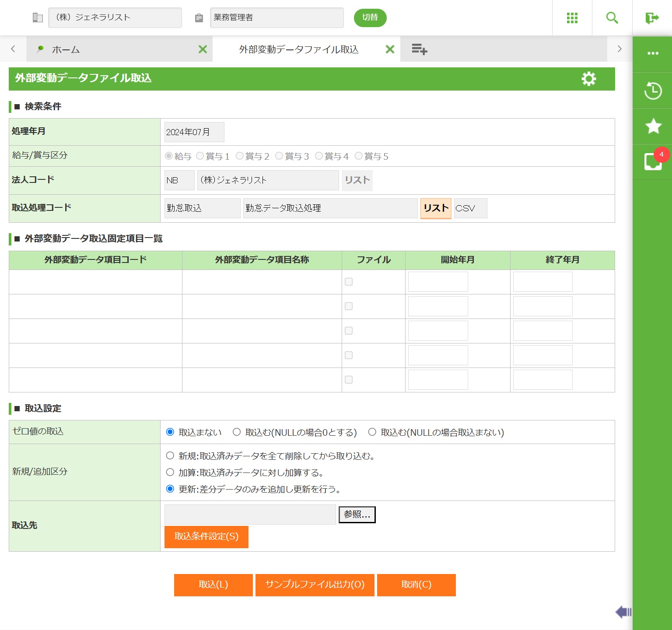
Task: Open the apps grid menu icon
Action: point(572,18)
